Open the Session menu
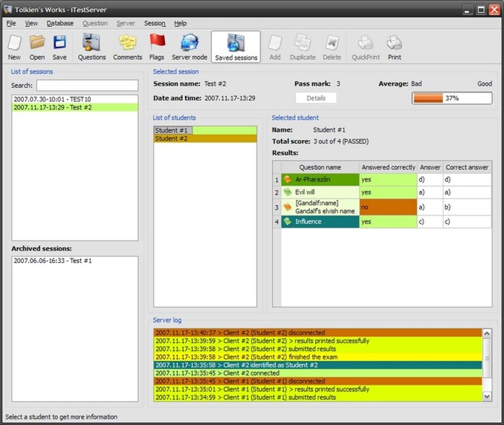 click(155, 23)
